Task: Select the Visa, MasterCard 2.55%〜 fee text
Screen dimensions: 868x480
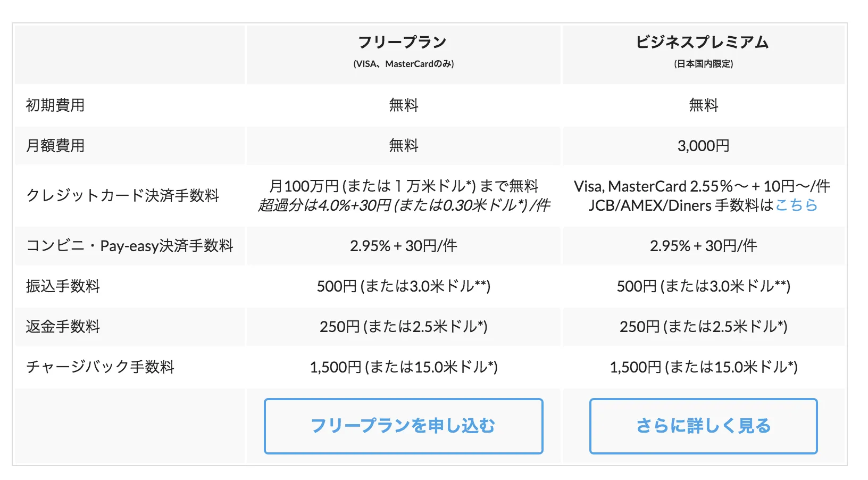Action: 702,186
